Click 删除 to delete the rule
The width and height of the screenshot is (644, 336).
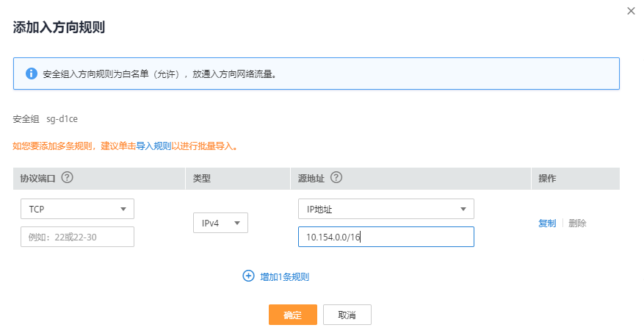tap(577, 224)
